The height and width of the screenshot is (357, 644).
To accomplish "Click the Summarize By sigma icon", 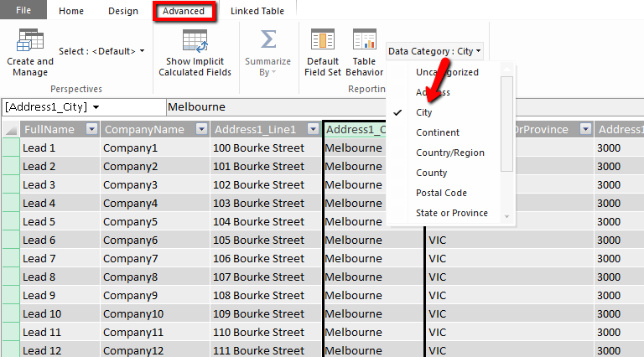I will (267, 40).
